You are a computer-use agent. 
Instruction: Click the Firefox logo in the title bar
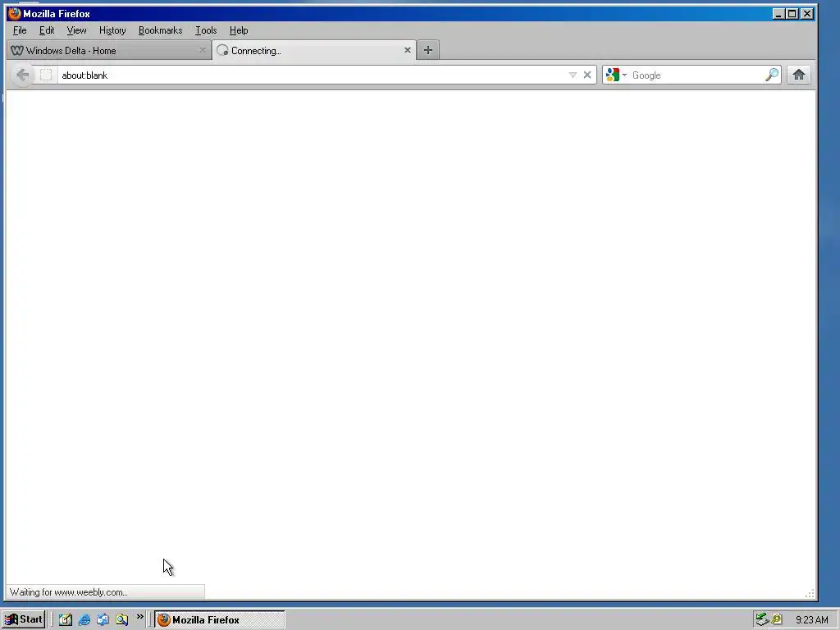pyautogui.click(x=15, y=13)
